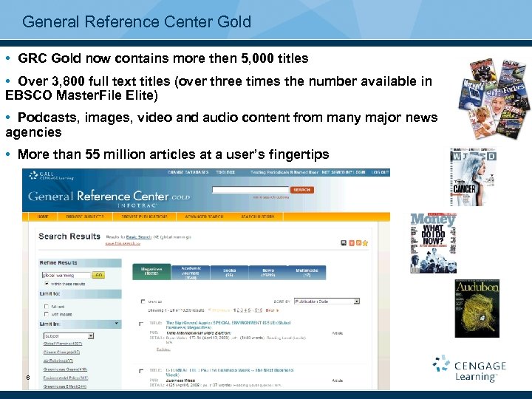Click the Cengage Learning logo on the slide

(x=470, y=369)
